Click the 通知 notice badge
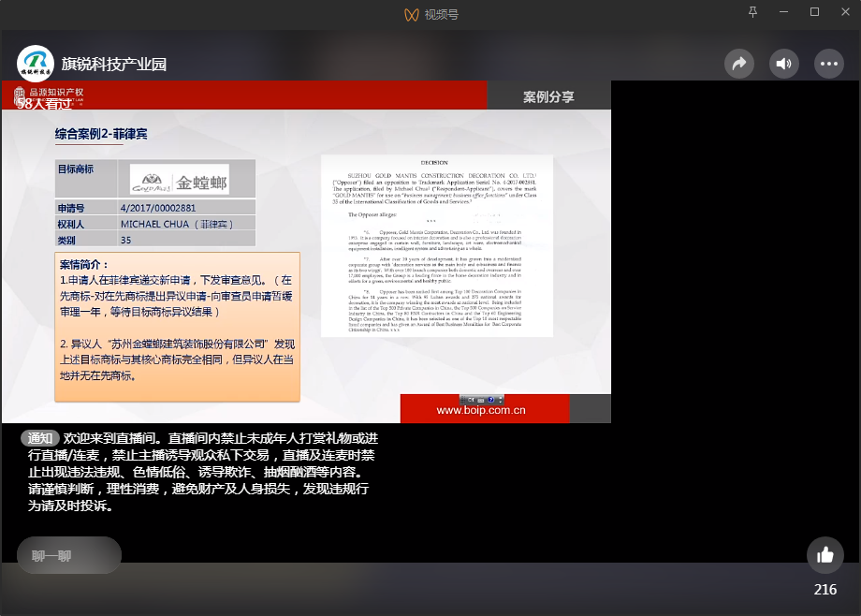The height and width of the screenshot is (616, 861). pos(40,438)
